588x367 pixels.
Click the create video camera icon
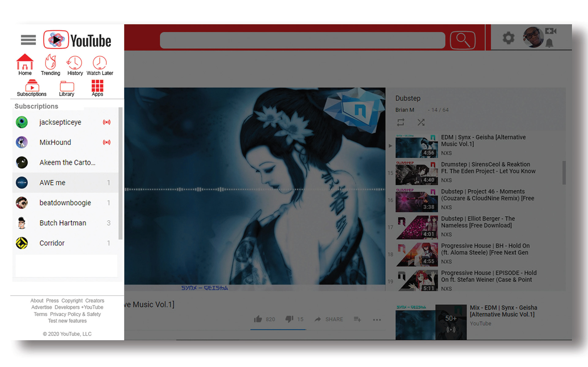coord(551,31)
